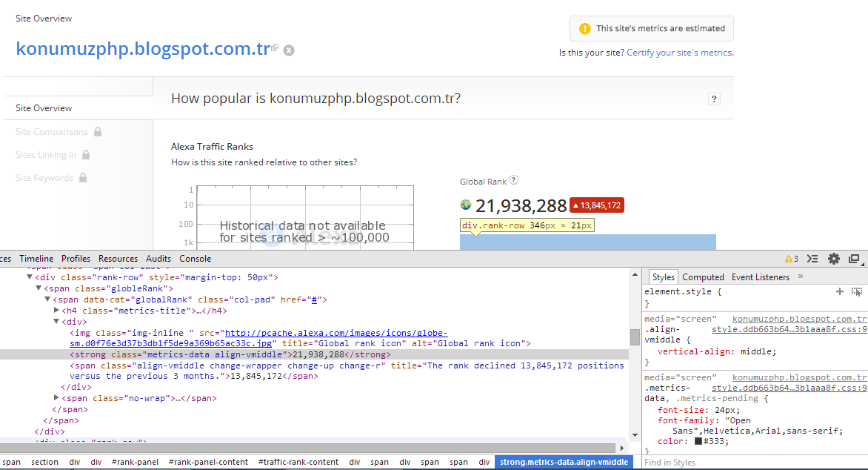This screenshot has height=470, width=868.
Task: Collapse the inner div node
Action: click(56, 322)
